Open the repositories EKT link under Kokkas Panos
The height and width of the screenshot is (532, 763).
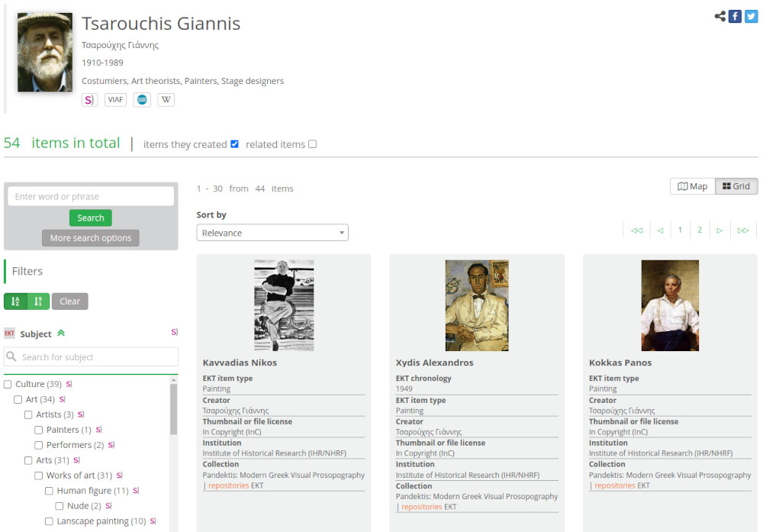pyautogui.click(x=613, y=485)
